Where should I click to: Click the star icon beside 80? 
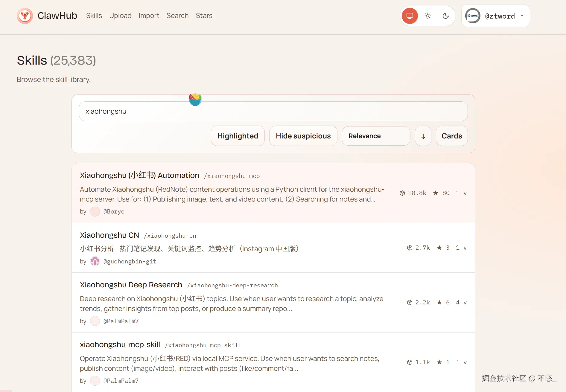[x=436, y=193]
